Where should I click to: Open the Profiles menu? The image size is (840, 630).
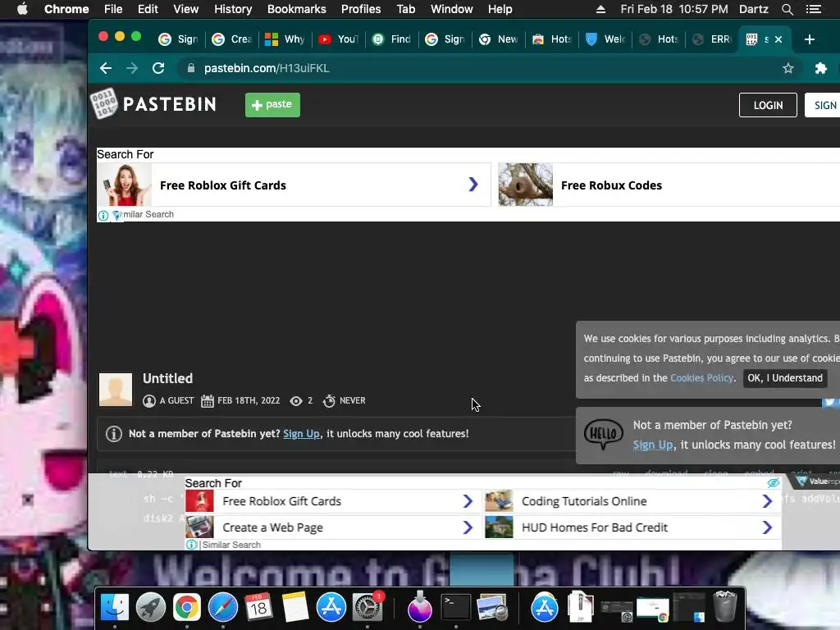tap(361, 9)
